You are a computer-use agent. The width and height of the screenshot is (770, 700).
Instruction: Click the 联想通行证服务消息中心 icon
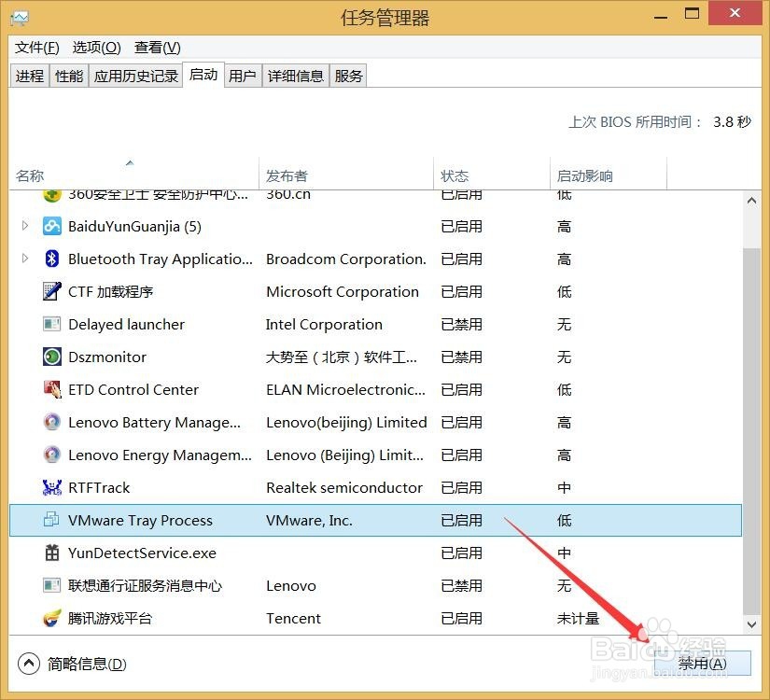(x=52, y=585)
